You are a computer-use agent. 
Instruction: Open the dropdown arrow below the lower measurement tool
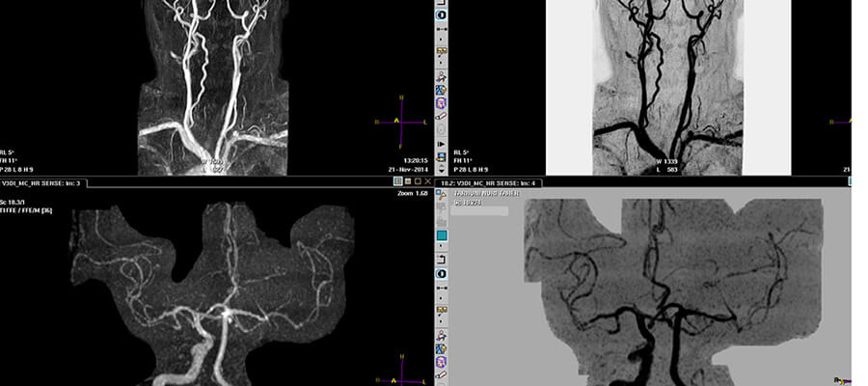(x=440, y=284)
